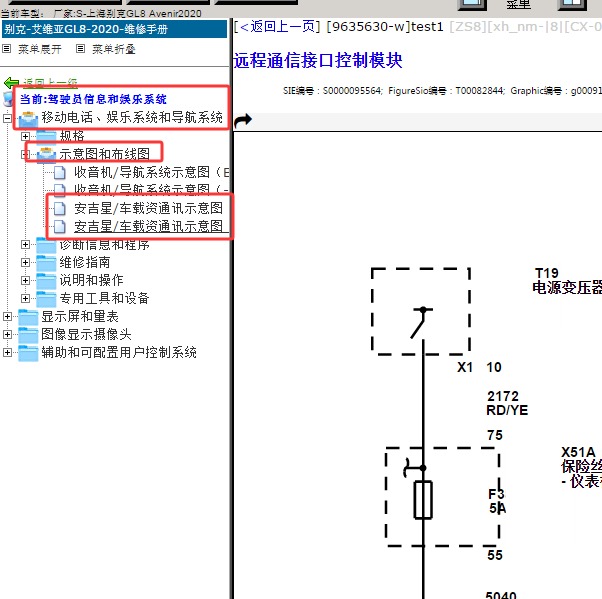Click the X1 10 connector label
This screenshot has width=602, height=599.
(x=480, y=367)
